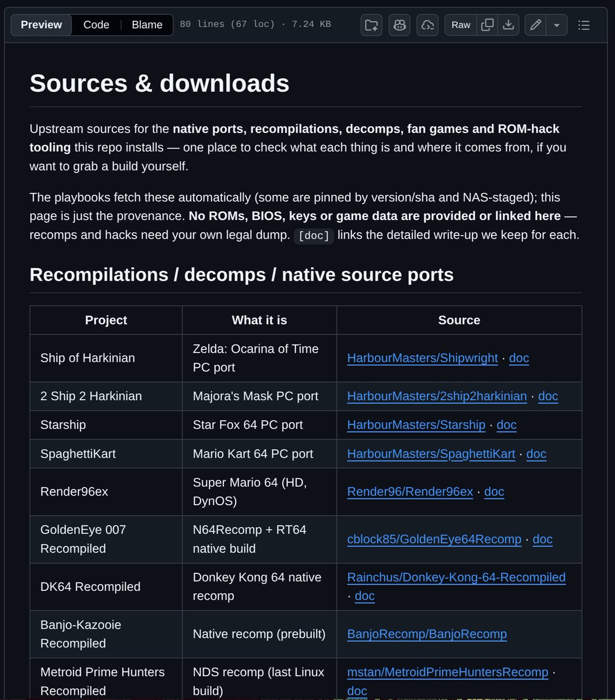
Task: Click the Project column header
Action: pyautogui.click(x=106, y=320)
